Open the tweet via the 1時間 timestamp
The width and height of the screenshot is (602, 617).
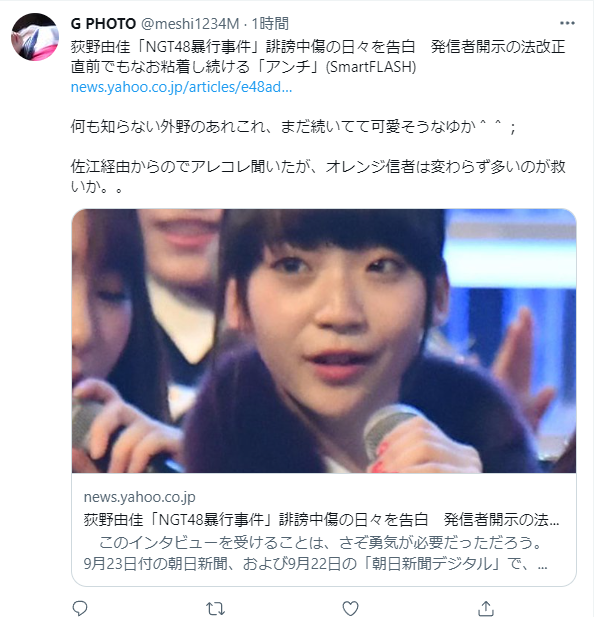270,24
